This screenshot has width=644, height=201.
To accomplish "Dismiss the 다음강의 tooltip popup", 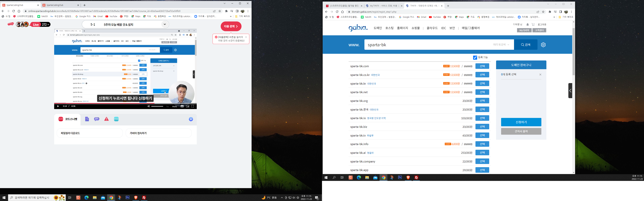I will 246,37.
